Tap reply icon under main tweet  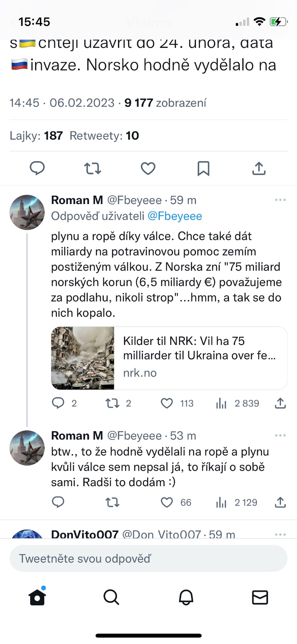tap(37, 168)
